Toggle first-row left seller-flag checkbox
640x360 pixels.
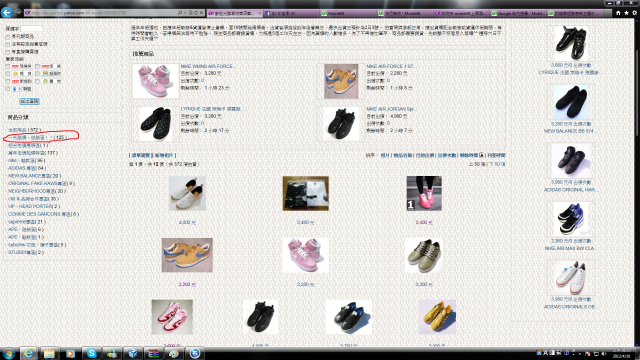pos(8,66)
